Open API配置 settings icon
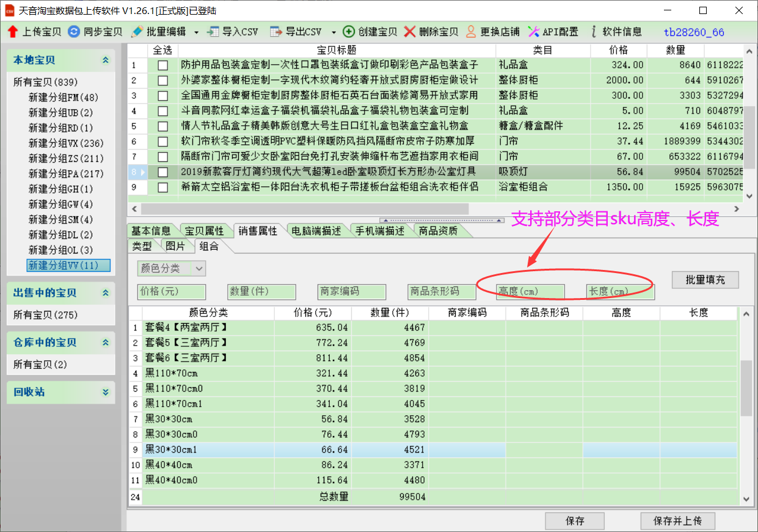 point(533,32)
